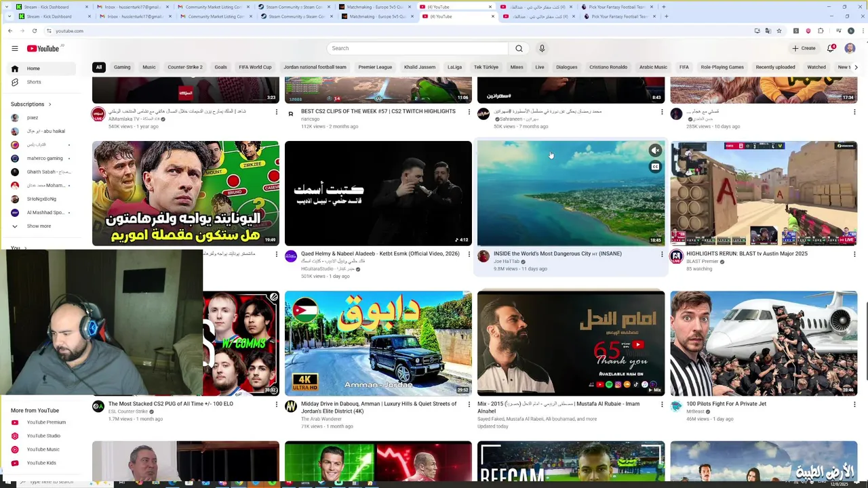Click the taskbar clock date
The height and width of the screenshot is (488, 868).
(839, 483)
